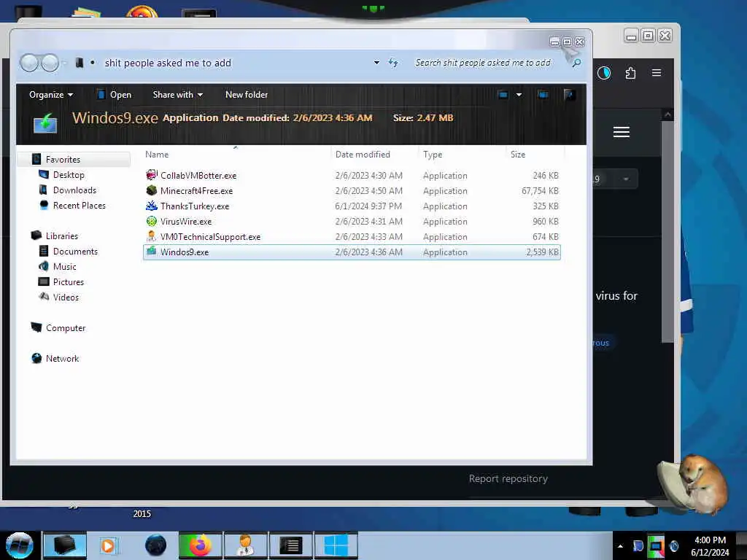Select Minecraft4Free.exe file icon
The width and height of the screenshot is (747, 560).
[x=152, y=190]
